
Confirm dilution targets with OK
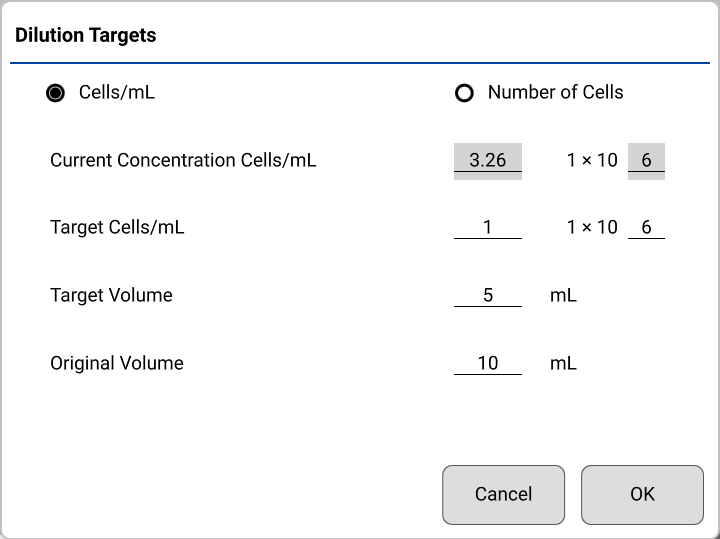point(642,495)
